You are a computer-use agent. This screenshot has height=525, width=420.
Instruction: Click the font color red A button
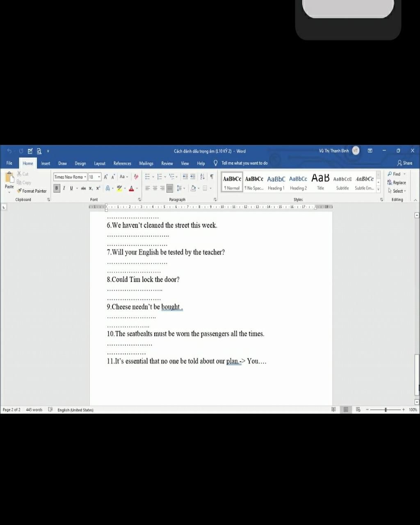(131, 188)
